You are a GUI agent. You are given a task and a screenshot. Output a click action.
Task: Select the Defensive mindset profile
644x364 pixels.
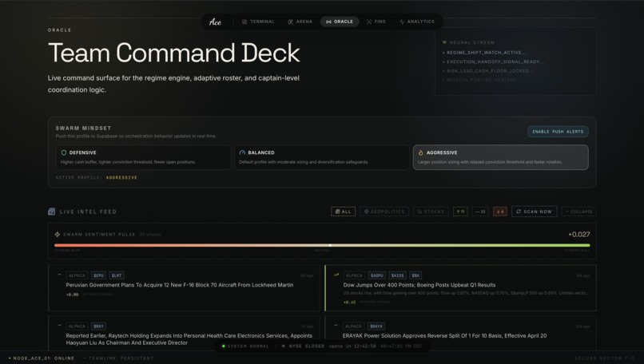click(143, 157)
